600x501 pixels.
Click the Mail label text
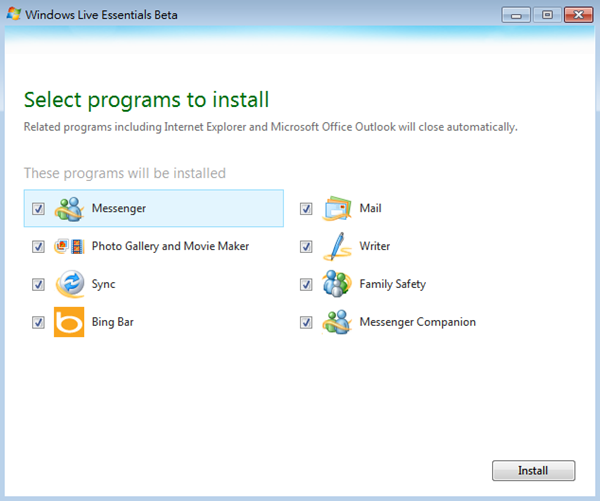click(370, 208)
